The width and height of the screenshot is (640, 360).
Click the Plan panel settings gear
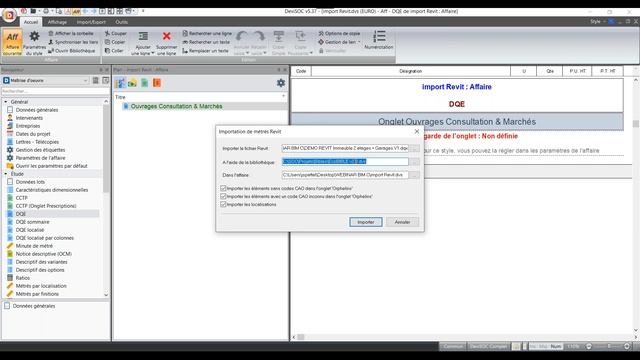(281, 83)
